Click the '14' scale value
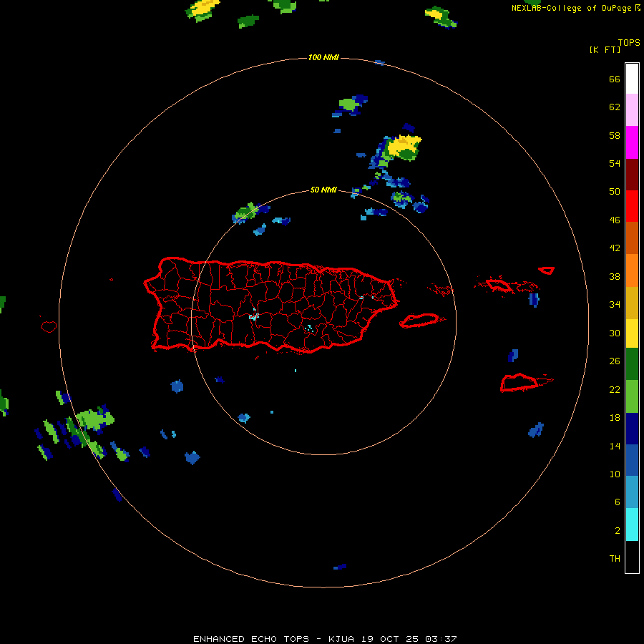This screenshot has width=644, height=644. 615,446
